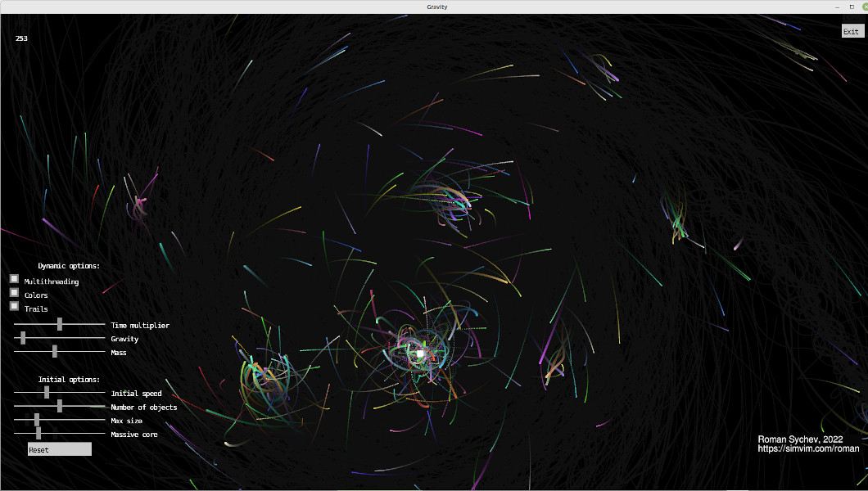Toggle the Multithreading checkbox
This screenshot has width=868, height=491.
click(x=14, y=279)
